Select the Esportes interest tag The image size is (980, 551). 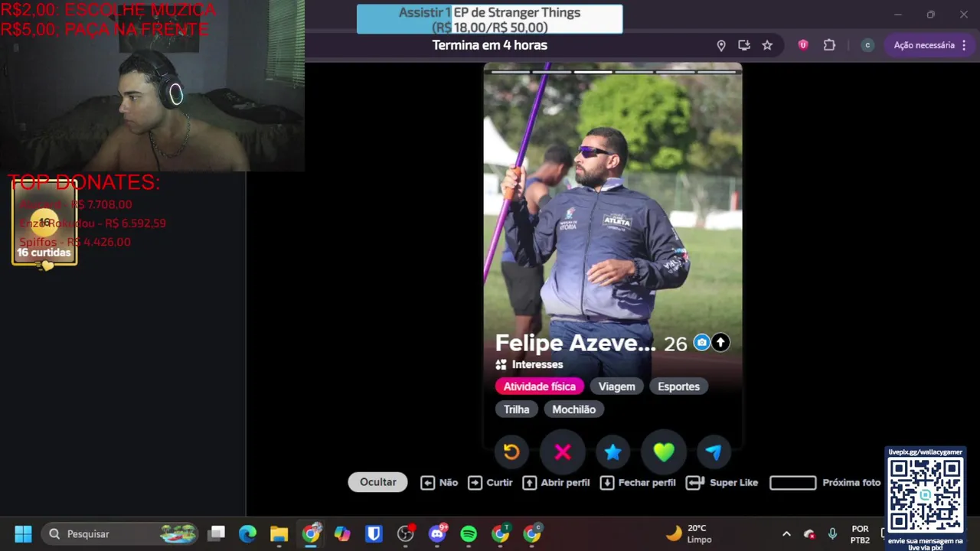pos(679,386)
